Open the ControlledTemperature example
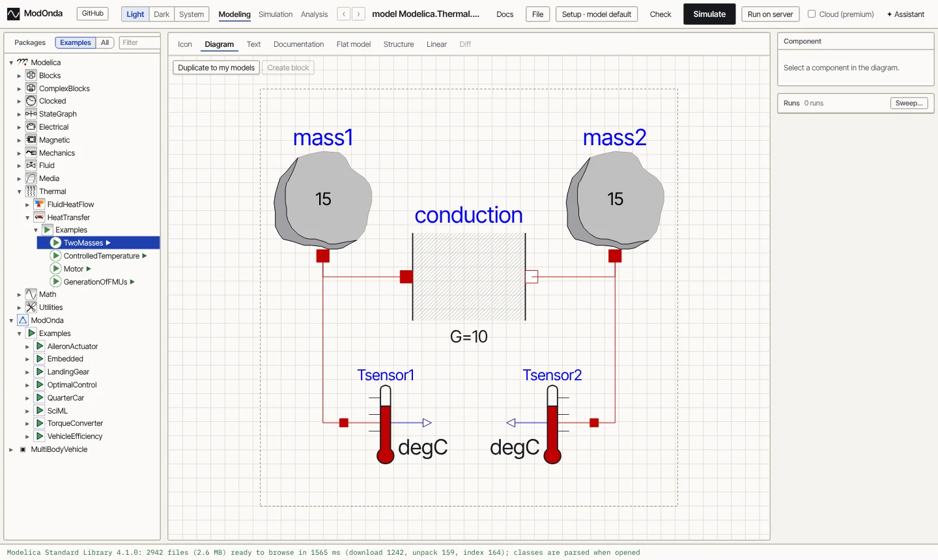The image size is (938, 560). point(102,256)
